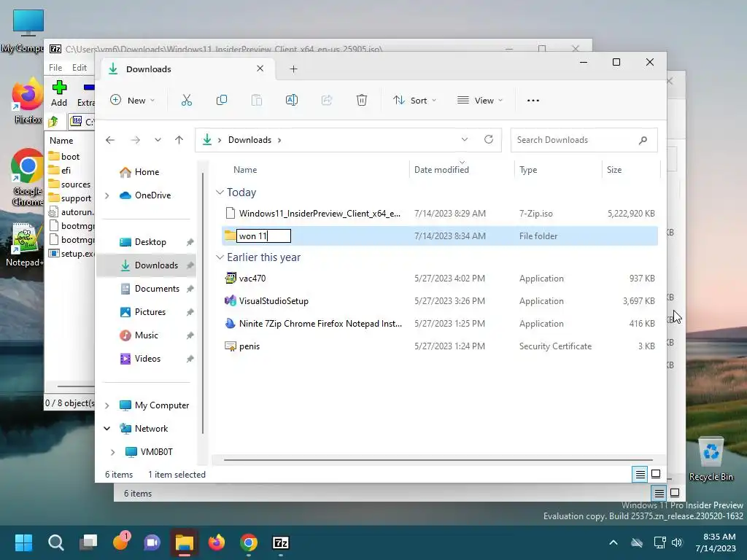Click the up-folder icon in 7-Zip
The image size is (747, 560).
pos(53,122)
